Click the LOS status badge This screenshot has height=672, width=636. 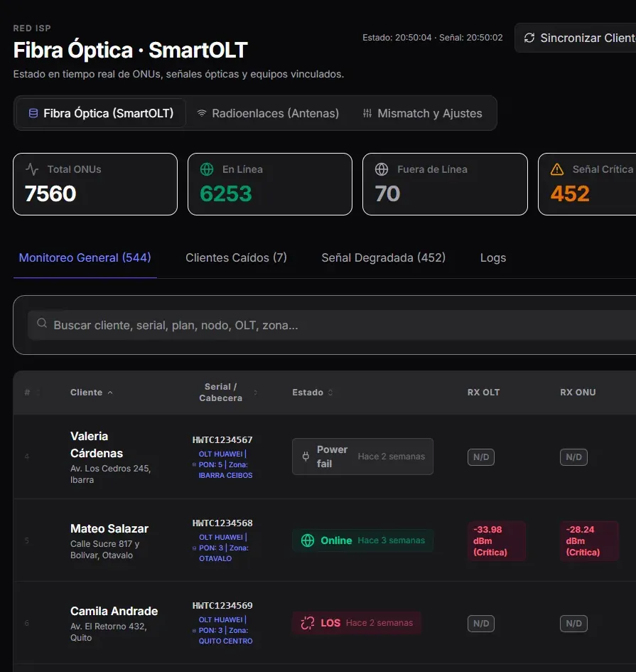click(x=357, y=623)
